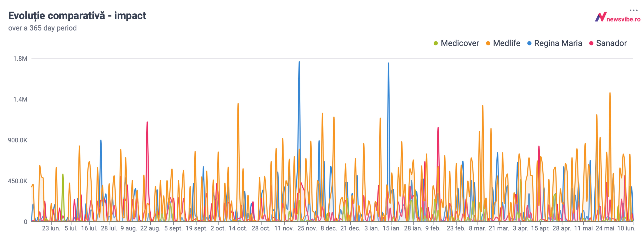Click the 9 aug. date label
Screen dimensions: 644x248
pyautogui.click(x=129, y=228)
